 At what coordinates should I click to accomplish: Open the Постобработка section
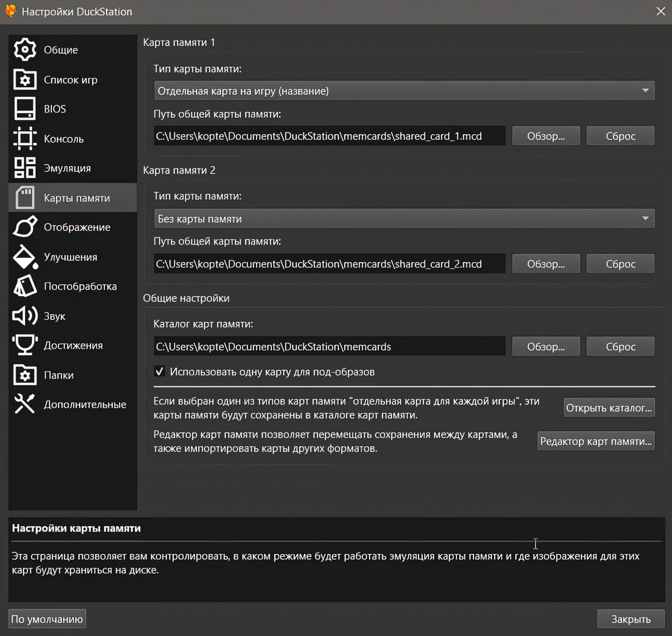click(x=73, y=286)
